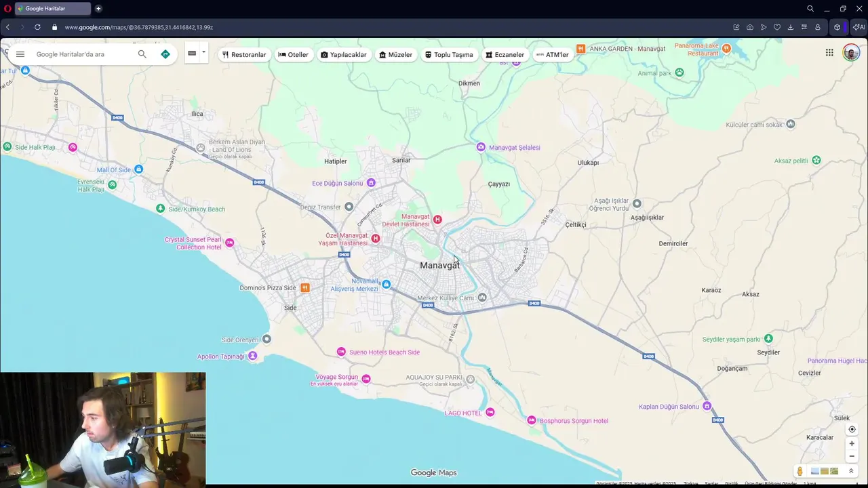
Task: Open the edit/pinboard icon in address bar
Action: [736, 27]
